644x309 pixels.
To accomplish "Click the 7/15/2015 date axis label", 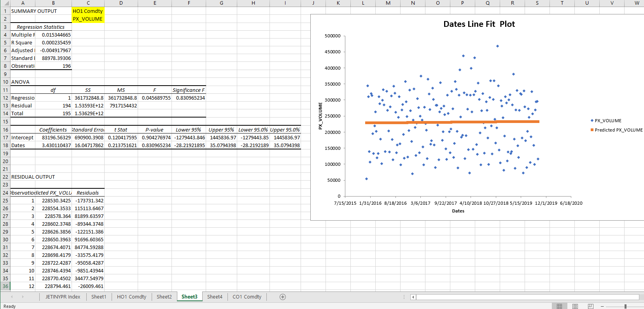I will pyautogui.click(x=345, y=203).
